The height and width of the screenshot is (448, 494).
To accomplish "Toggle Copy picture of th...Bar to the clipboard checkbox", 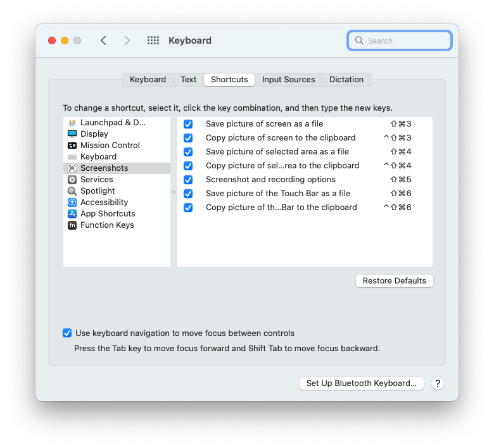I will 188,208.
